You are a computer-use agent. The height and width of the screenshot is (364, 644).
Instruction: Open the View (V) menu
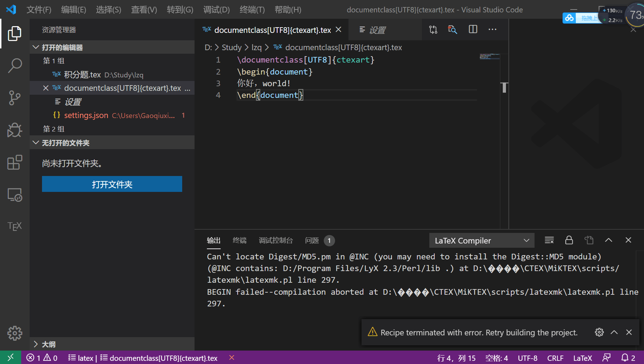(x=144, y=10)
